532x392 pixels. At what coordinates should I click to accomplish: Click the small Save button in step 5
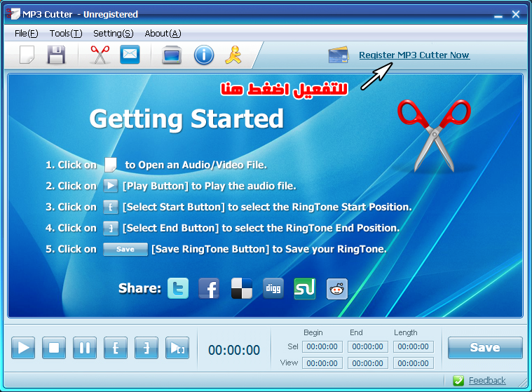[125, 249]
